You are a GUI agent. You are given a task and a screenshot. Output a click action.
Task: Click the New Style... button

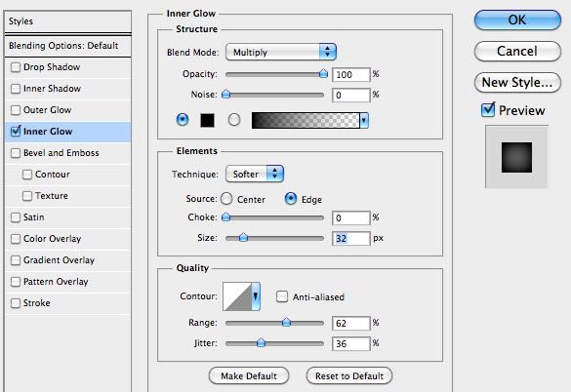coord(517,82)
